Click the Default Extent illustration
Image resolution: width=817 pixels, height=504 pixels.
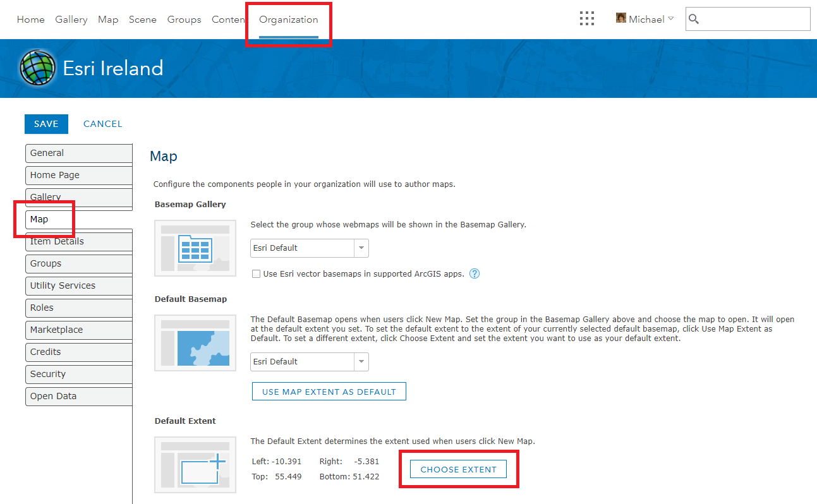point(195,465)
